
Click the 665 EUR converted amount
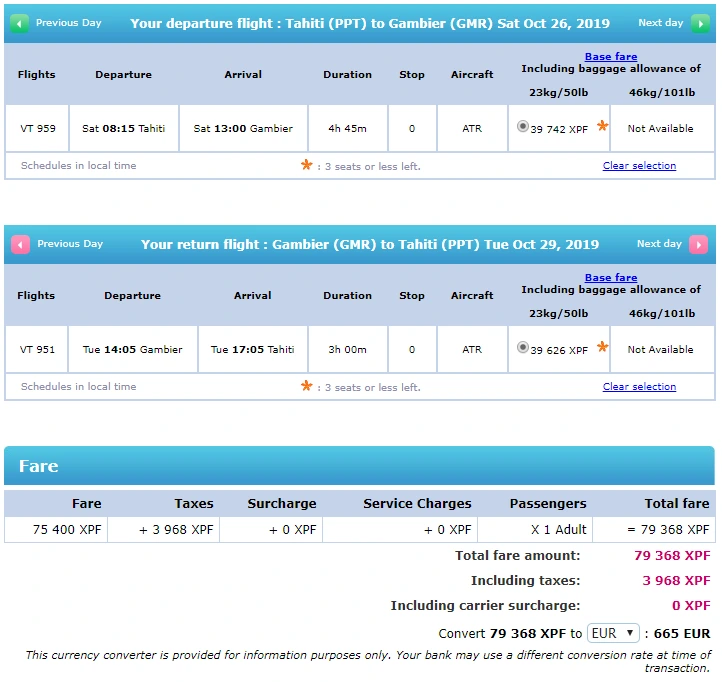pyautogui.click(x=682, y=633)
